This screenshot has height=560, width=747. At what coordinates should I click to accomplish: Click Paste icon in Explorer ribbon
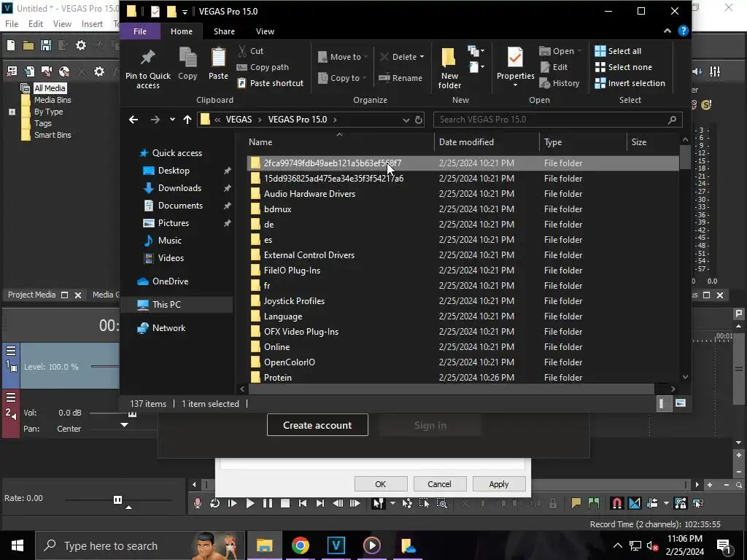[x=218, y=63]
